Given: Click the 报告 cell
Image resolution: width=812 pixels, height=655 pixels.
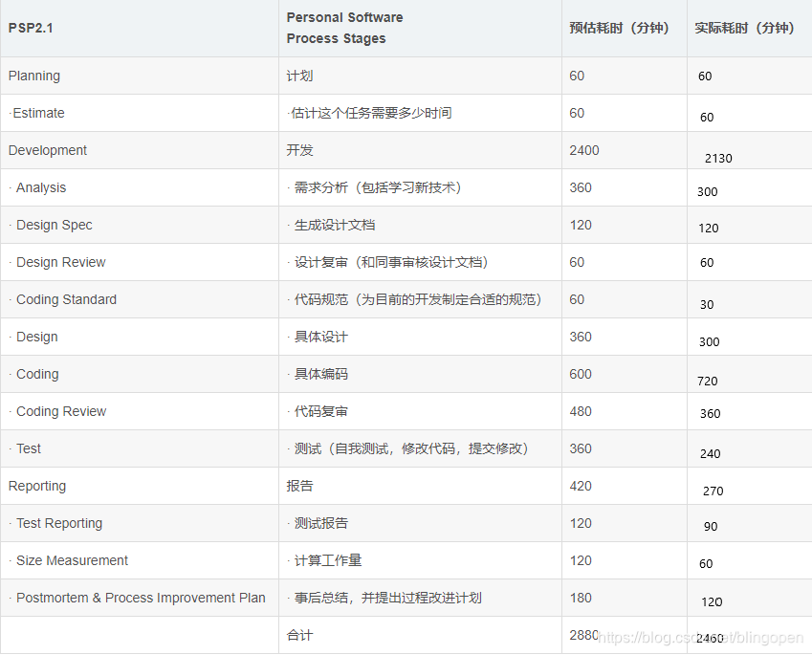Looking at the screenshot, I should pos(300,486).
